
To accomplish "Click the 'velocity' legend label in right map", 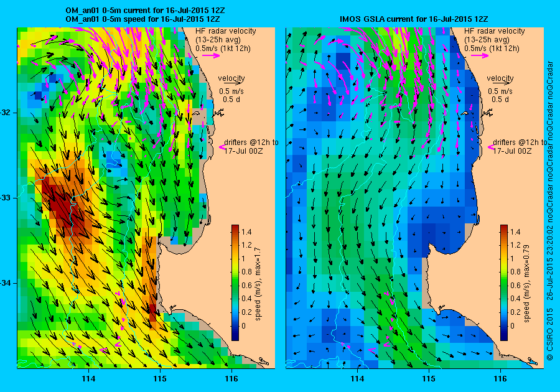I will 500,78.
